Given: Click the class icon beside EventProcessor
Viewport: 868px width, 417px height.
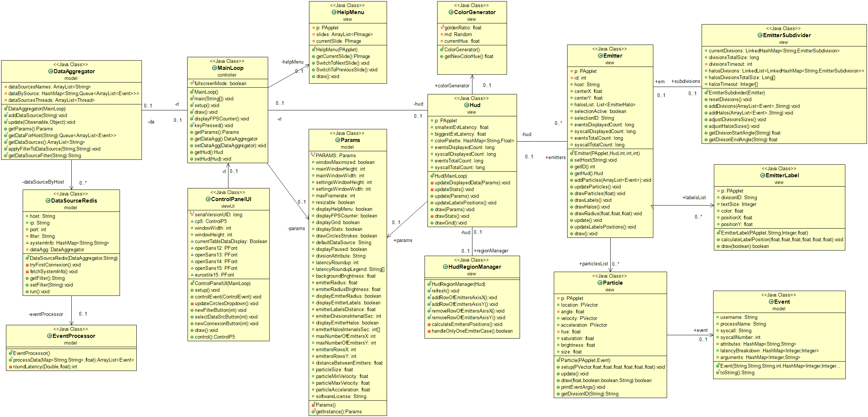Looking at the screenshot, I should point(49,336).
